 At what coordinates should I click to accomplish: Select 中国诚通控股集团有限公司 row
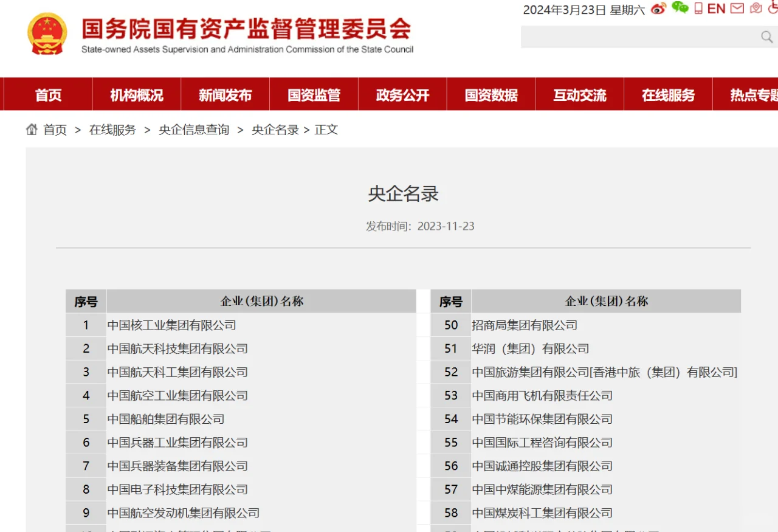[543, 466]
